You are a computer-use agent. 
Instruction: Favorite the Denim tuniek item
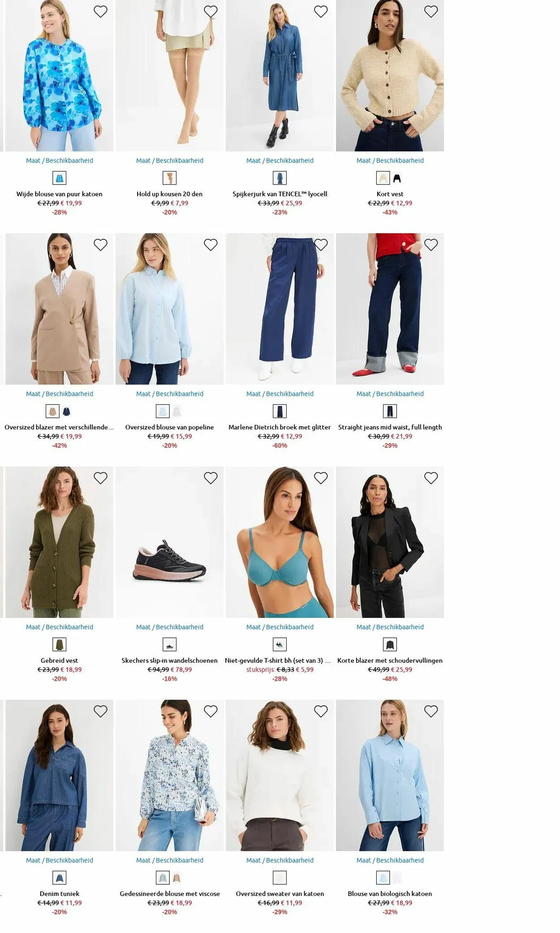click(100, 711)
